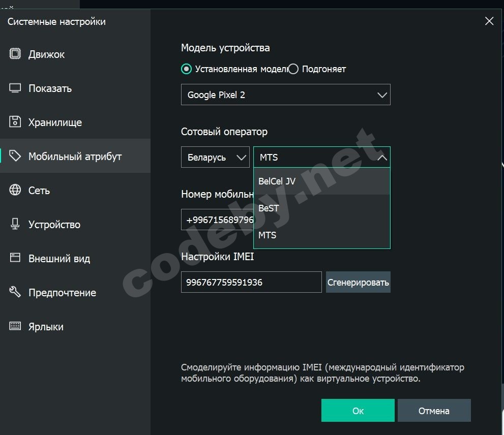Click the Устройство device icon
The image size is (504, 435).
click(15, 224)
